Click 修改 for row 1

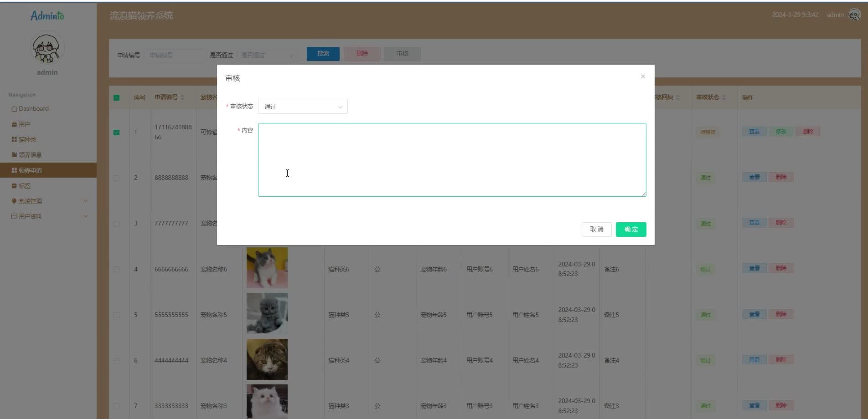click(781, 132)
